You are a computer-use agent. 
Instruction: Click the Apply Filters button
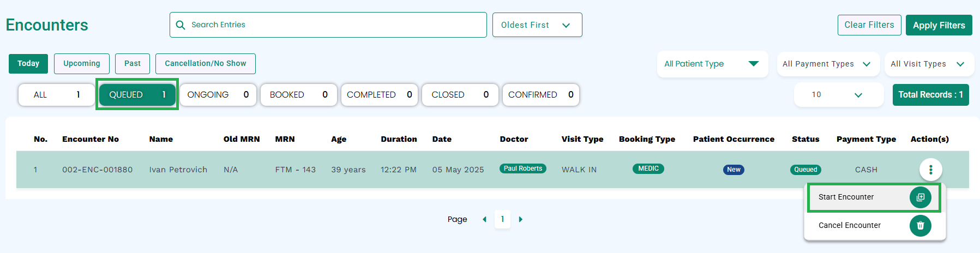point(939,25)
